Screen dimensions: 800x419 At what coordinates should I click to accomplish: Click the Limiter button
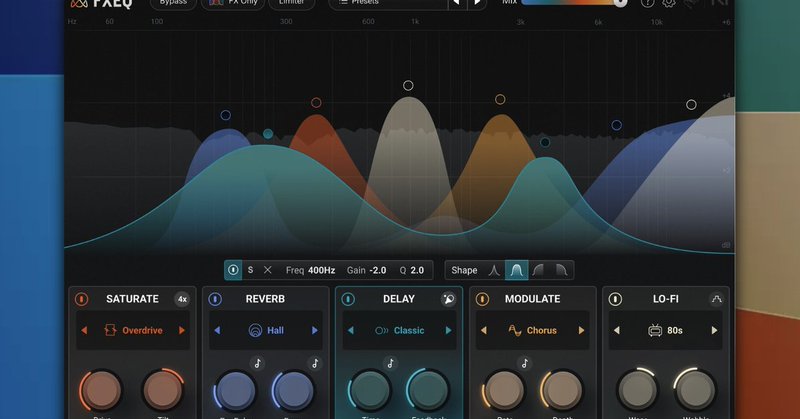[x=291, y=3]
